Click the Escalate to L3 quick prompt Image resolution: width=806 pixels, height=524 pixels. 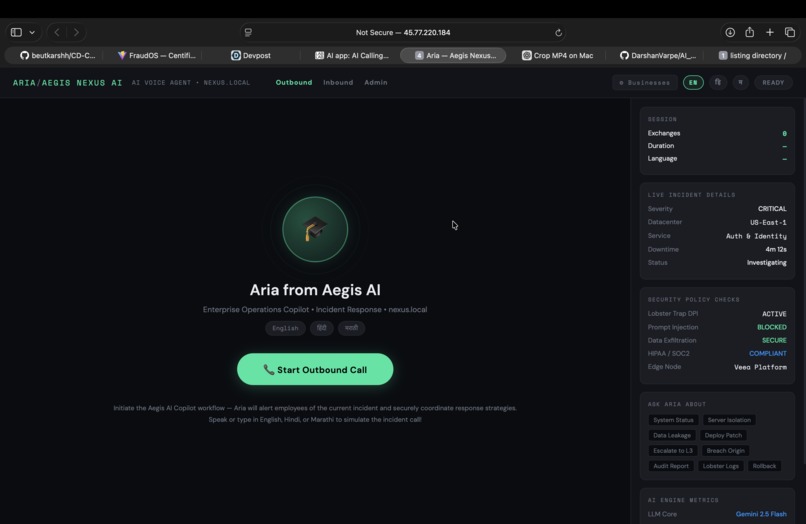[x=673, y=451]
